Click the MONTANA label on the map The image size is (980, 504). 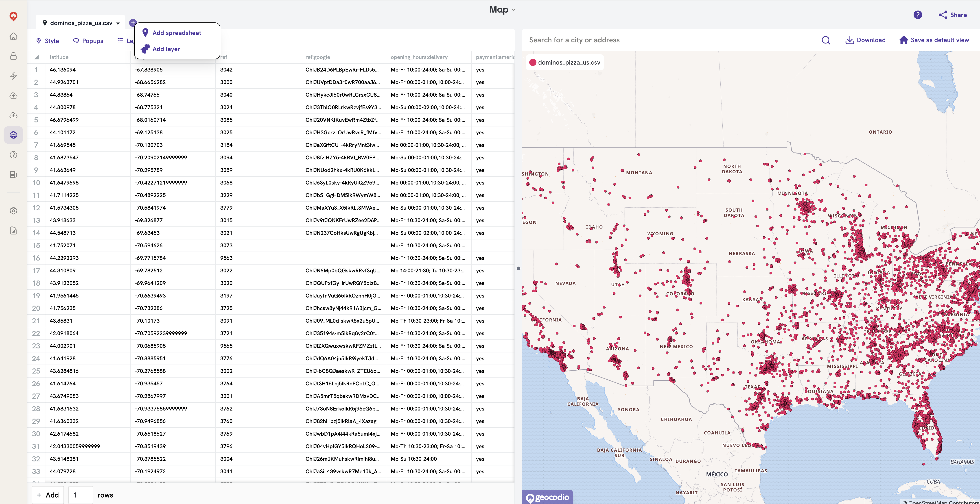[x=639, y=173]
